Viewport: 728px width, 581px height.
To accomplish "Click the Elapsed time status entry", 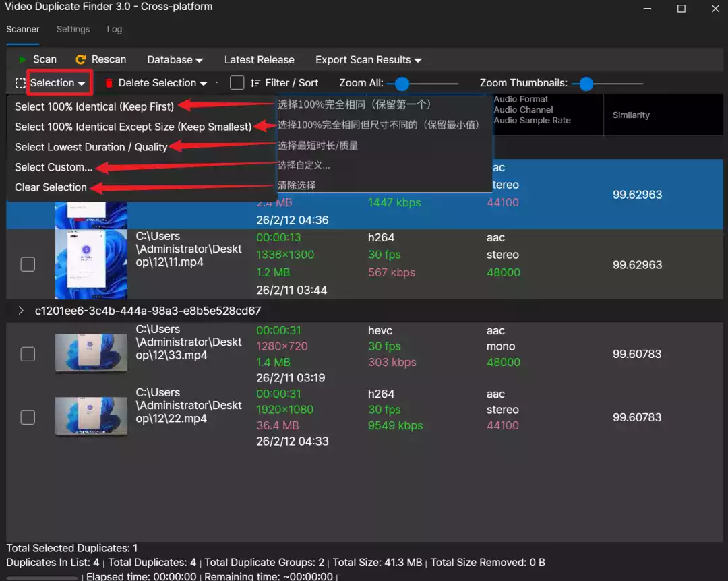I will (141, 576).
